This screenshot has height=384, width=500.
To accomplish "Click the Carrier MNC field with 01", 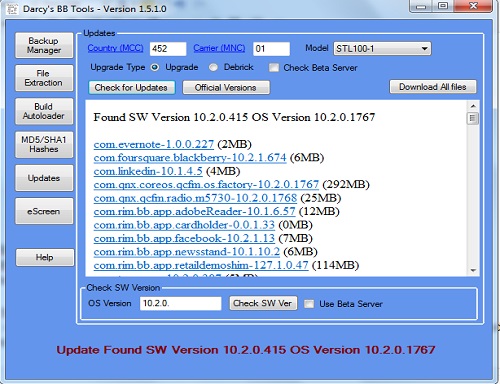I will [x=271, y=49].
